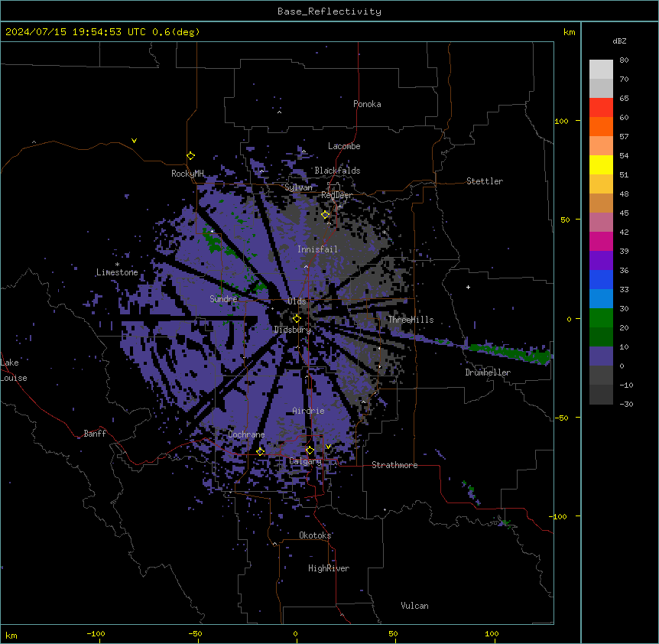
Task: Click the Ponoka city label
Action: click(x=367, y=104)
